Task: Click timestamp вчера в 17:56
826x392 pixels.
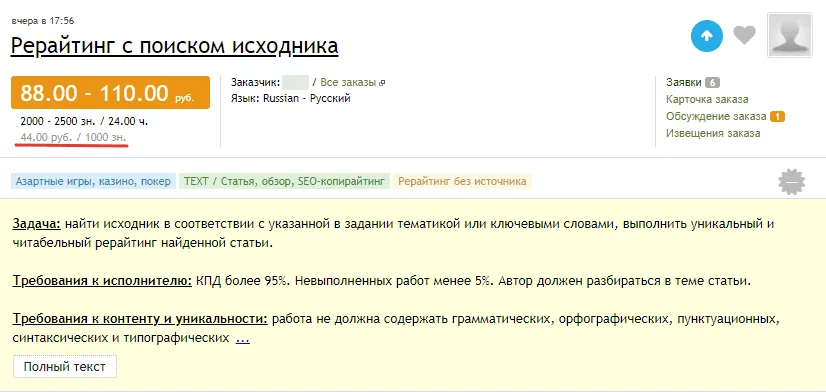Action: pyautogui.click(x=43, y=21)
